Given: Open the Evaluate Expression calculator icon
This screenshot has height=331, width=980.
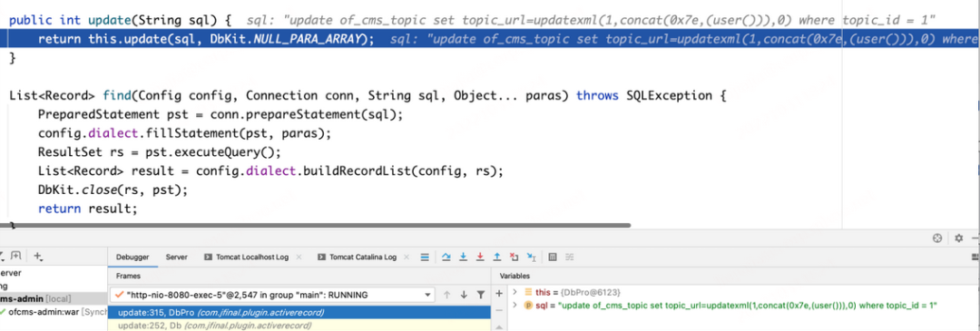Looking at the screenshot, I should tap(553, 257).
